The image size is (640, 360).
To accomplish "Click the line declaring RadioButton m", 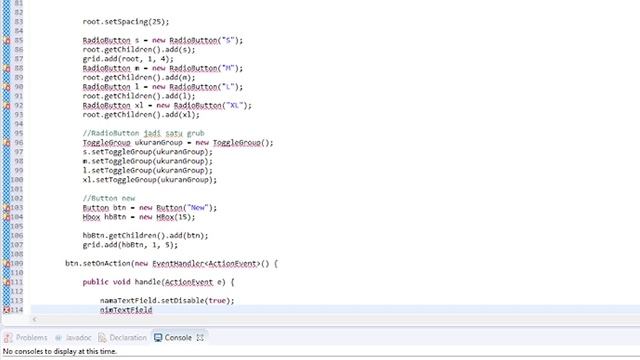I will [x=162, y=68].
